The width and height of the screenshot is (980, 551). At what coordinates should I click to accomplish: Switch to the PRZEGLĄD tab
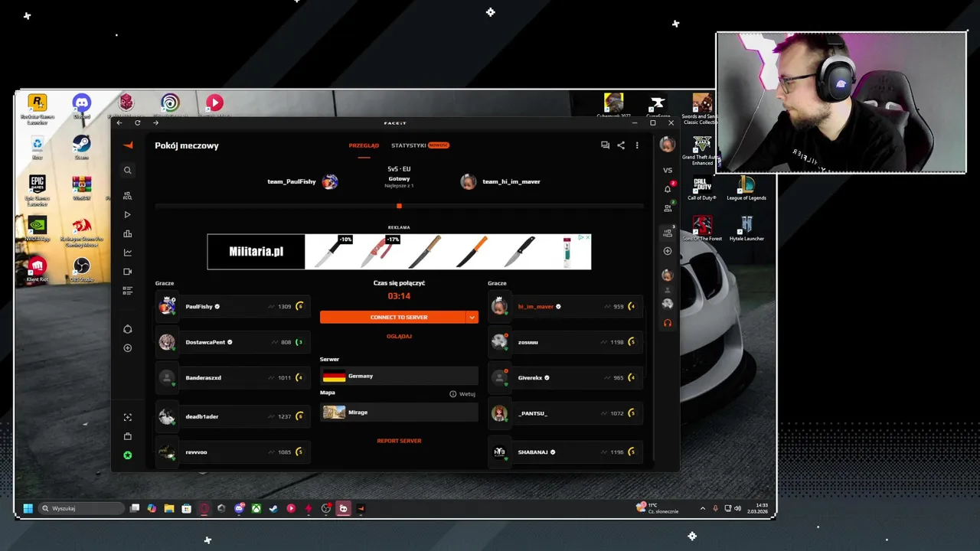[364, 145]
